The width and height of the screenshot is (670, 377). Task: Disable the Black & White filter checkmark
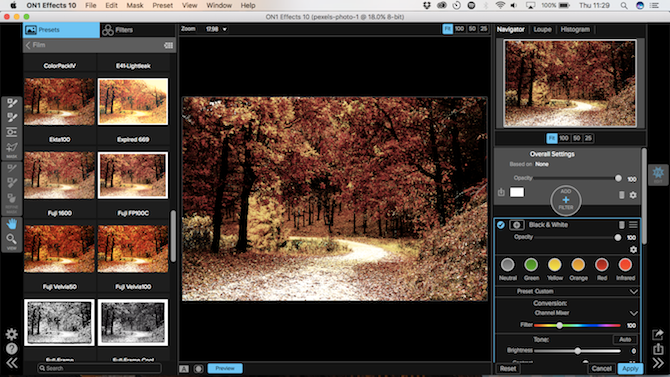(x=501, y=225)
